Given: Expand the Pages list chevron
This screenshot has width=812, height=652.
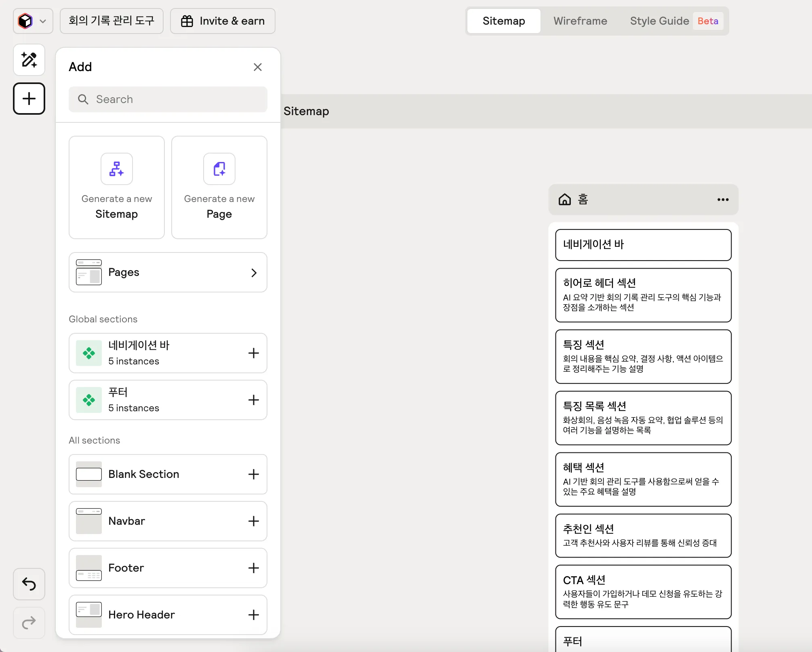Looking at the screenshot, I should click(x=254, y=273).
